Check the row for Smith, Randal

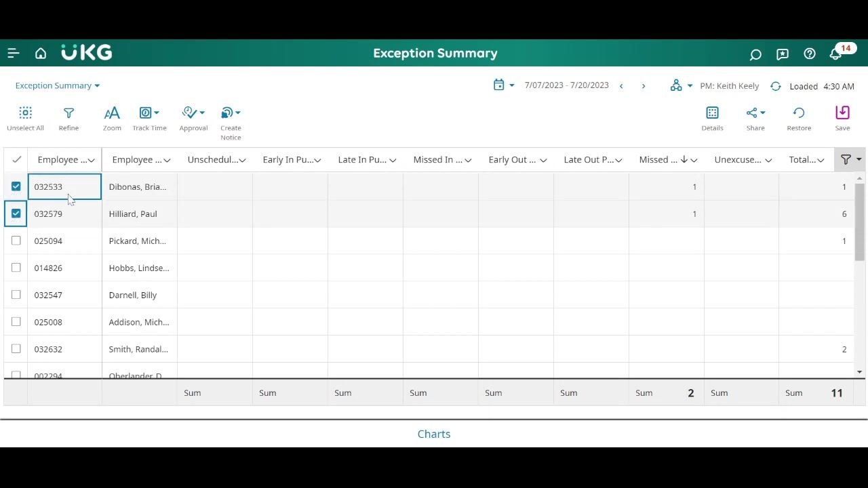pos(16,349)
